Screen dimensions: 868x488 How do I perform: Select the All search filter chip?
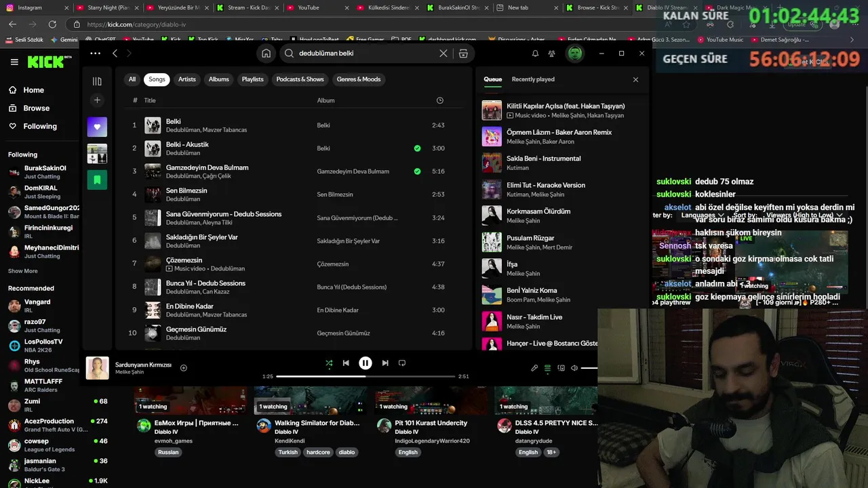tap(132, 79)
